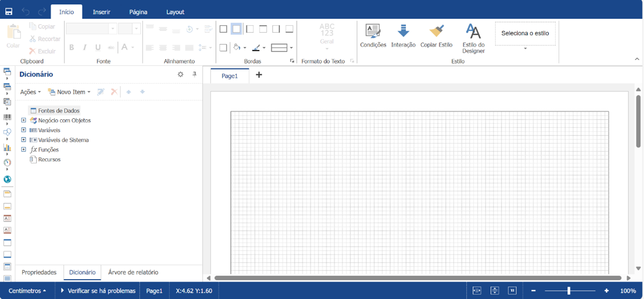Click the fit page width icon in status bar
Image resolution: width=644 pixels, height=299 pixels.
[477, 291]
